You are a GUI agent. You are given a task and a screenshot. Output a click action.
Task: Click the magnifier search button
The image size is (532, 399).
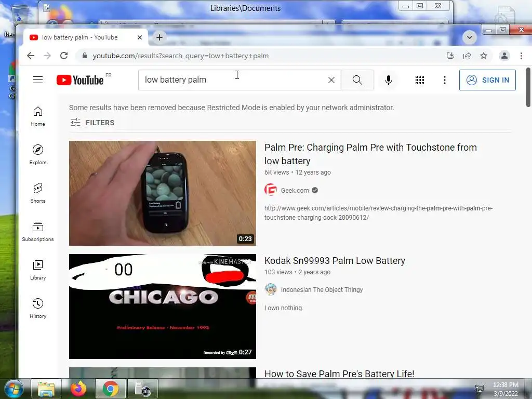357,79
